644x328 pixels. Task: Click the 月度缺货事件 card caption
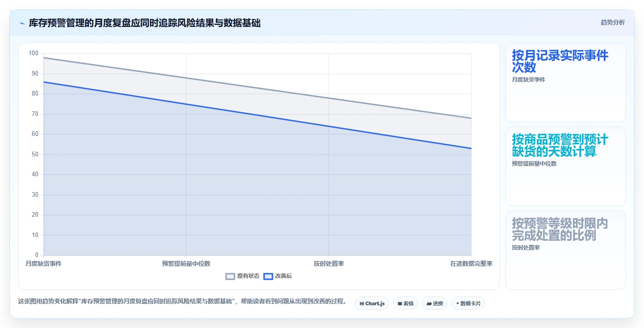tap(529, 80)
